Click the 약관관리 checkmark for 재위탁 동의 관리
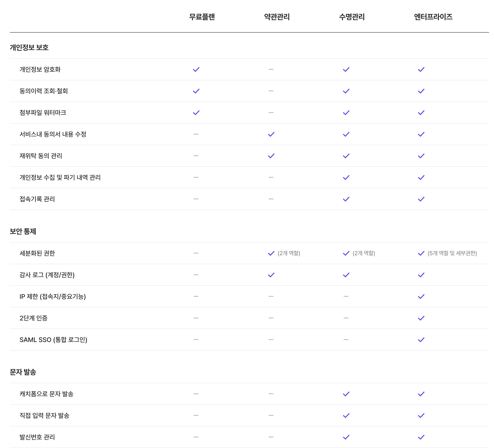494x448 pixels. tap(271, 156)
